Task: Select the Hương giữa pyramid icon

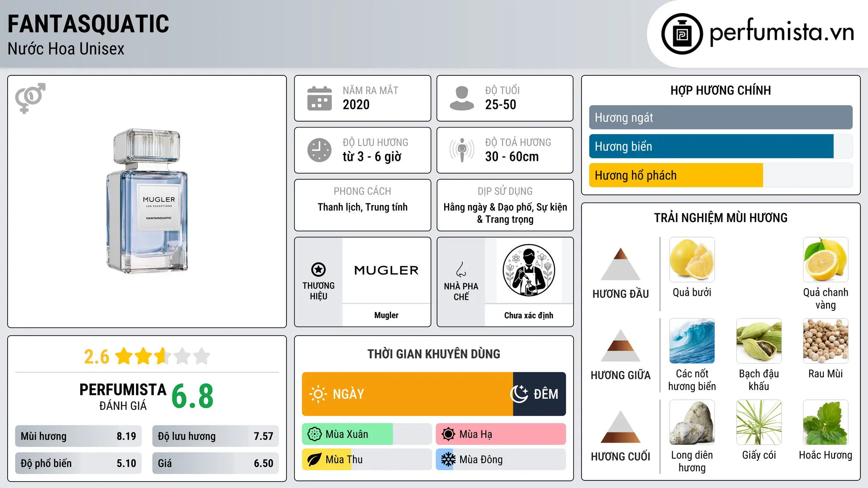Action: [x=620, y=345]
